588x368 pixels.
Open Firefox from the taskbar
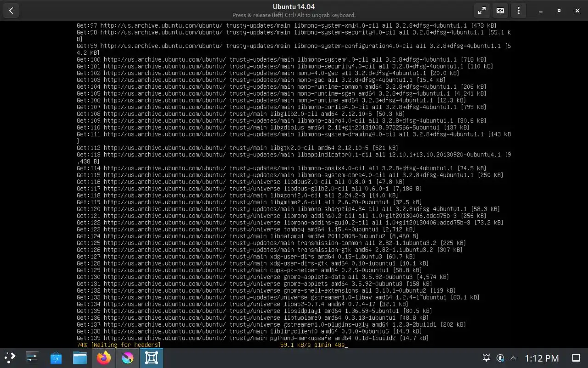click(x=104, y=358)
